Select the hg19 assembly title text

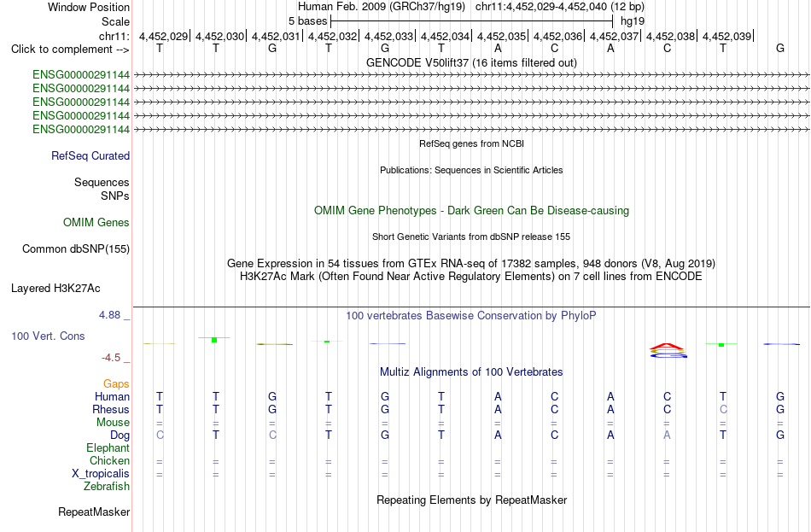(x=382, y=7)
